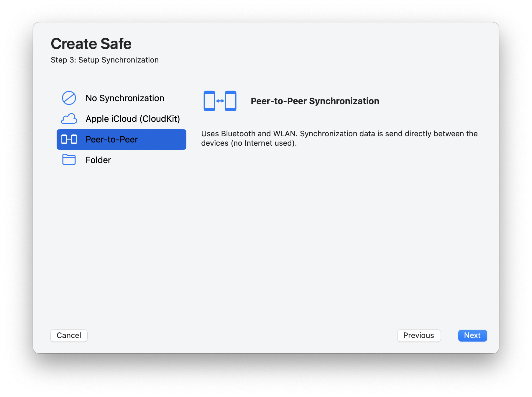Go back with the Previous button

419,335
